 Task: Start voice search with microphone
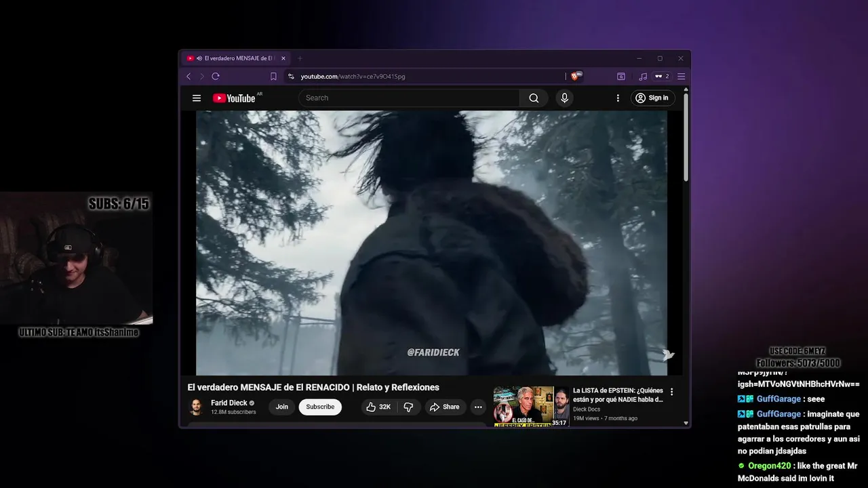point(564,98)
